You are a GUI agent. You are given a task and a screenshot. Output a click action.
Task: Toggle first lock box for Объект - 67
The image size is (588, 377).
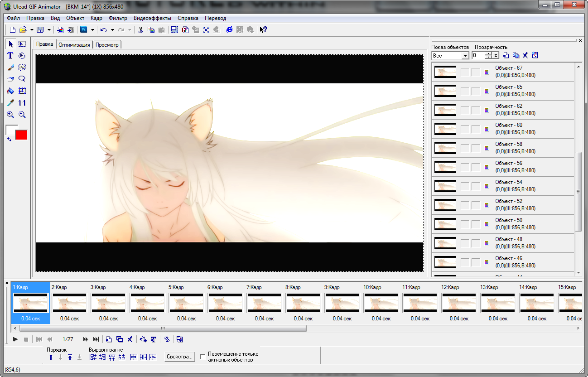tap(465, 72)
